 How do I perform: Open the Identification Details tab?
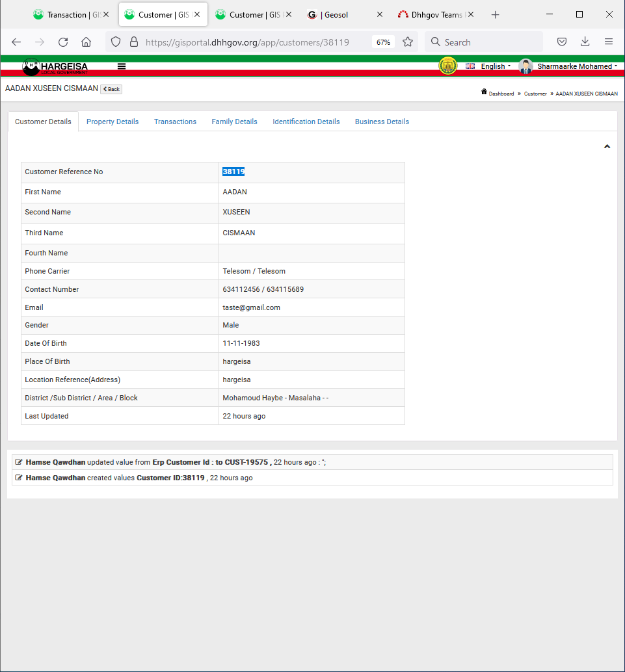(306, 122)
